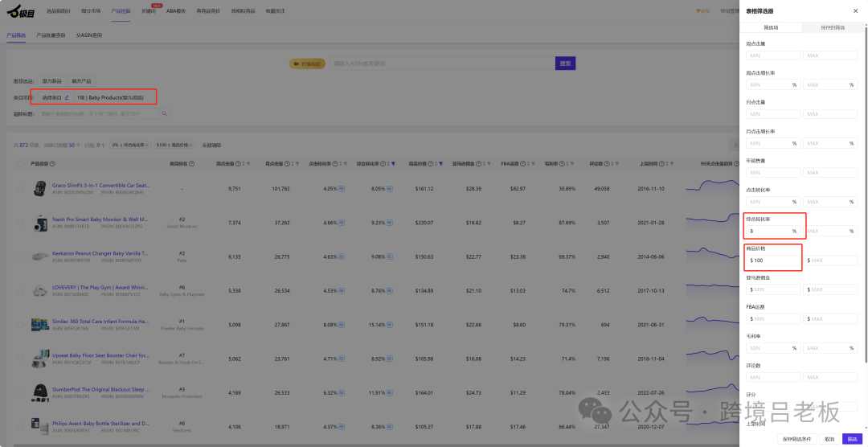Select the checkbox for Philips Avent Sterilizer row
868x447 pixels.
coord(20,427)
